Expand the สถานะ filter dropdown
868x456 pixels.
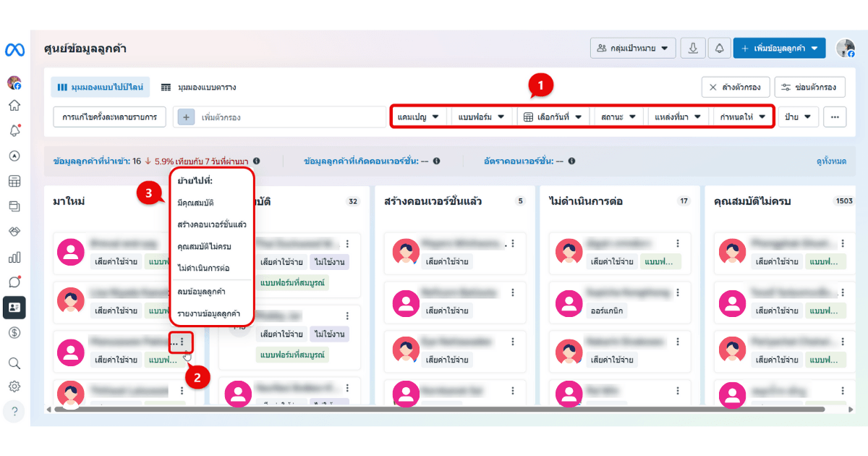pyautogui.click(x=617, y=117)
